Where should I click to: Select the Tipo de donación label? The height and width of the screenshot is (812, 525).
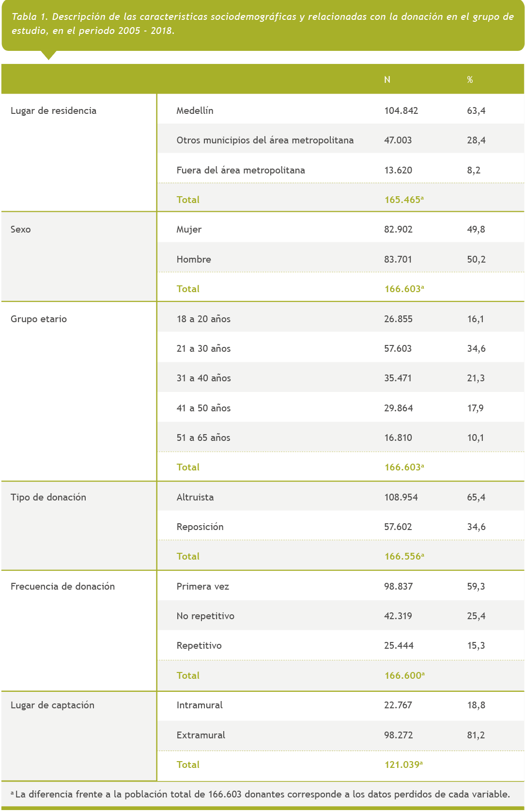48,497
